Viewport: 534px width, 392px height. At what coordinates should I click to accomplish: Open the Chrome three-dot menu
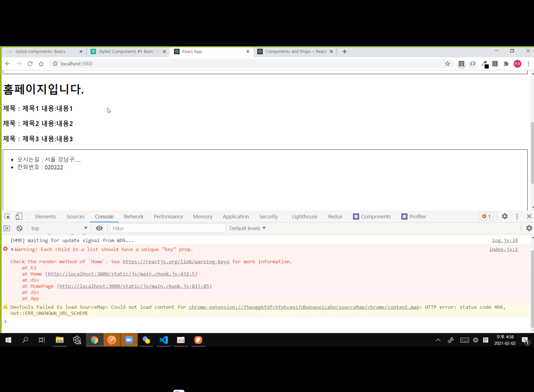[529, 64]
